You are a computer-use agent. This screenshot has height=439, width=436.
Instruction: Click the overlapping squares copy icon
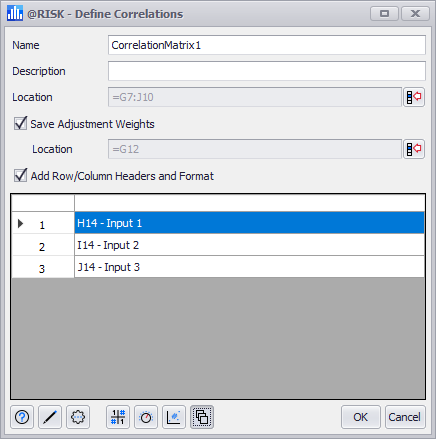coord(202,417)
